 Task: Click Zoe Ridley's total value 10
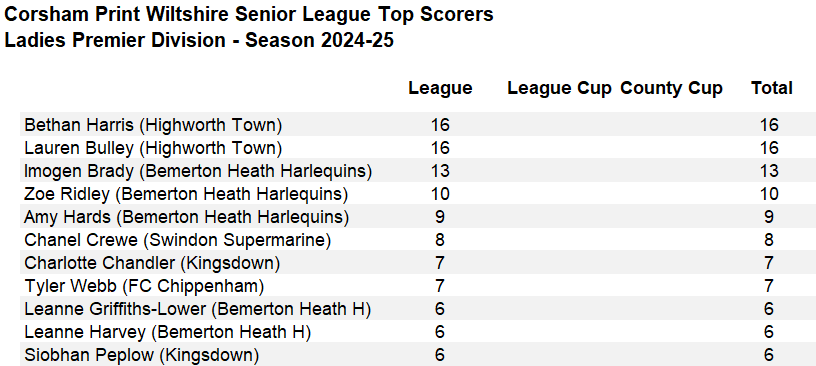click(x=769, y=194)
